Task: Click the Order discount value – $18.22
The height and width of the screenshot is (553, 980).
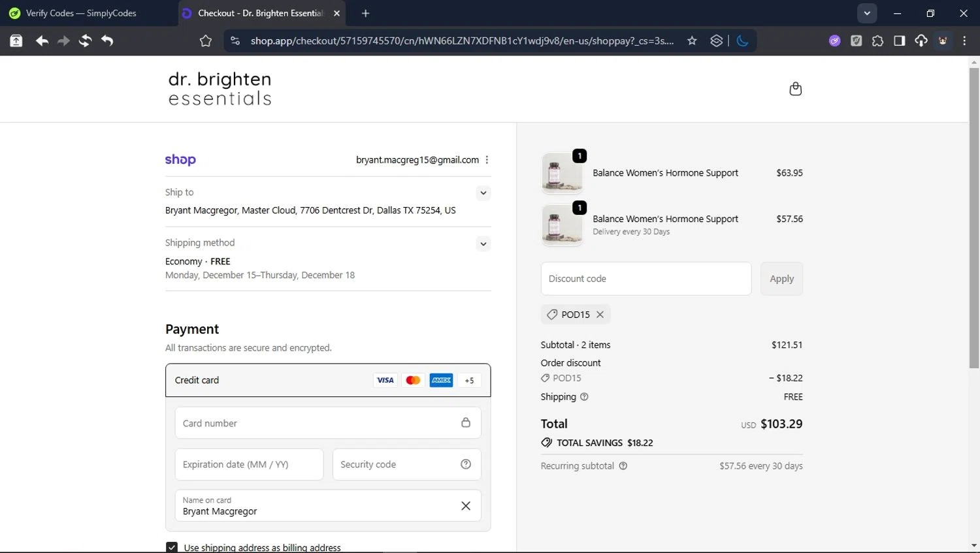Action: [785, 378]
